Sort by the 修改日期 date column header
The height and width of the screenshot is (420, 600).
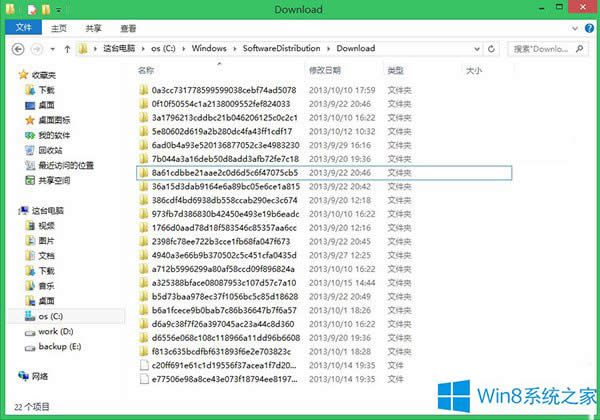pyautogui.click(x=325, y=70)
